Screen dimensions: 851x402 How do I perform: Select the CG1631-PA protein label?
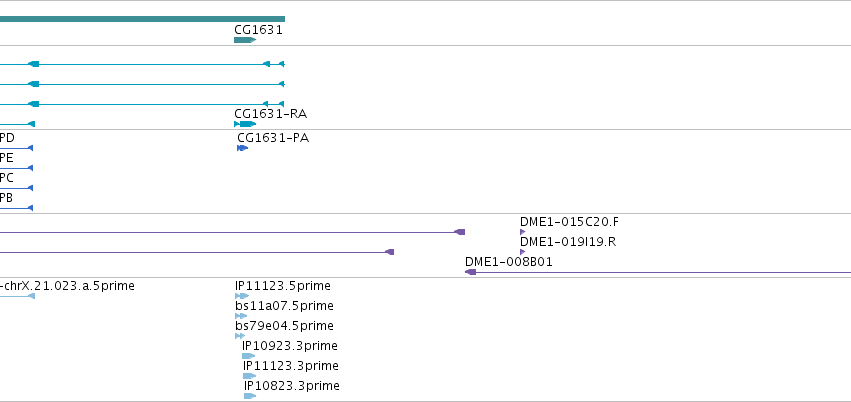click(273, 138)
